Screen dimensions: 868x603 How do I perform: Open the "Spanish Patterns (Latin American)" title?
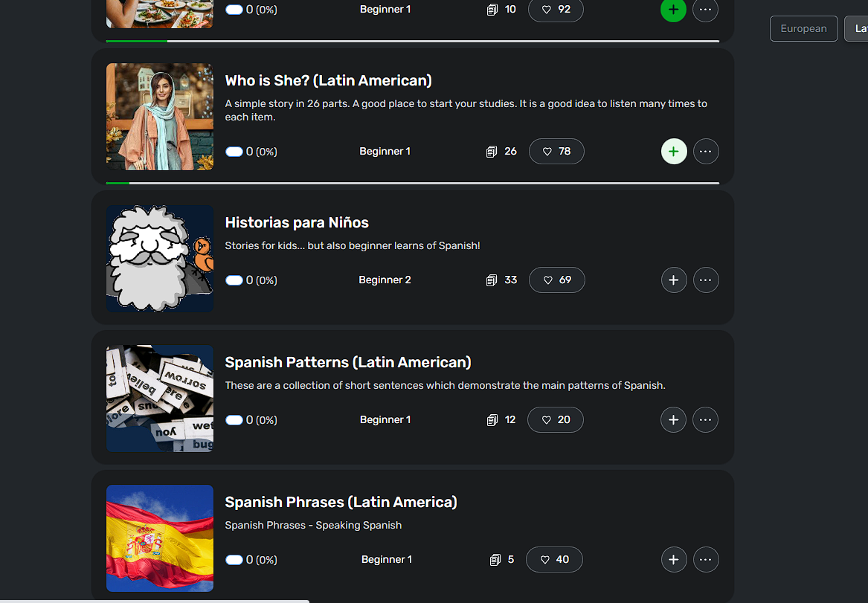pyautogui.click(x=348, y=362)
